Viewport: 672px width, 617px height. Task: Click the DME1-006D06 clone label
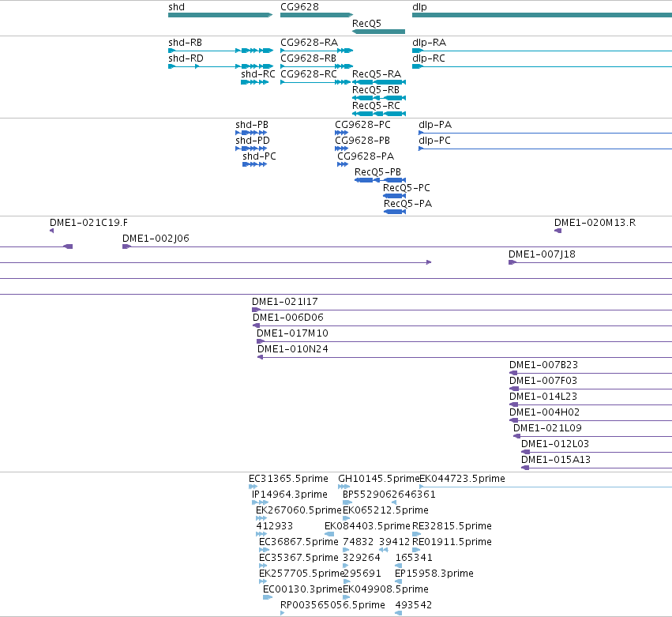[x=288, y=318]
